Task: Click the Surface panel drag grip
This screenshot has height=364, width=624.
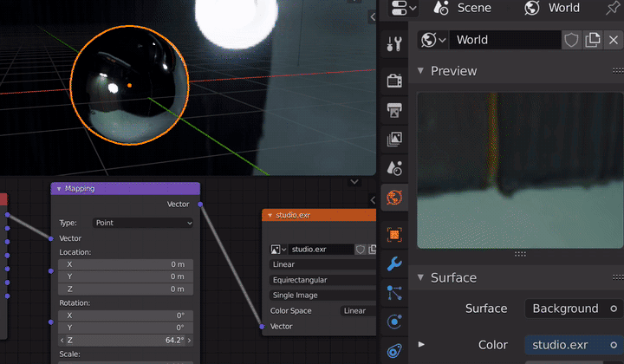Action: click(618, 277)
